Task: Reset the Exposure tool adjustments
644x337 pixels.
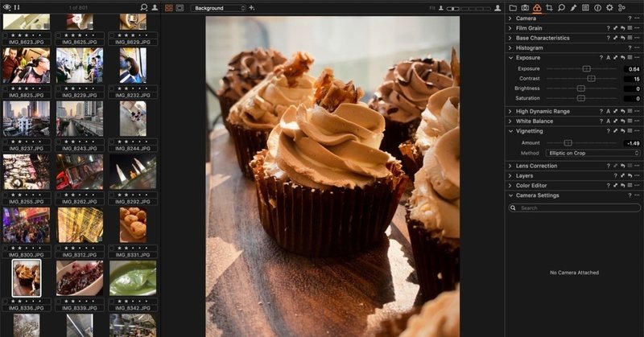Action: pos(622,58)
